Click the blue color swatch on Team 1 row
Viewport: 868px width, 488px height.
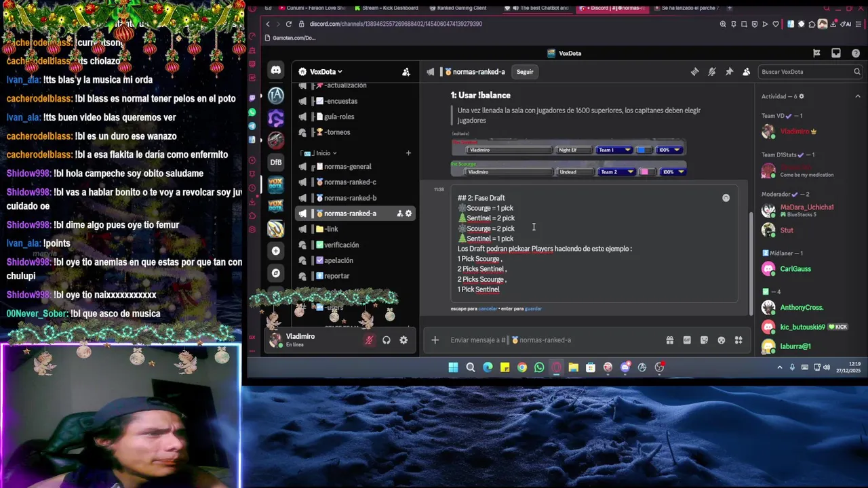[x=644, y=150]
